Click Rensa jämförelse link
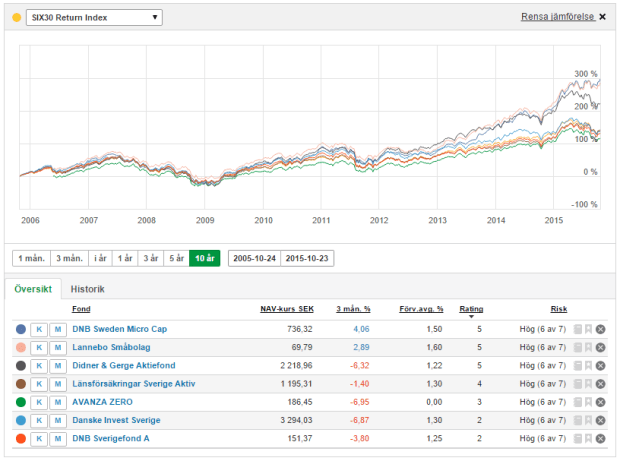The height and width of the screenshot is (461, 620). (557, 17)
